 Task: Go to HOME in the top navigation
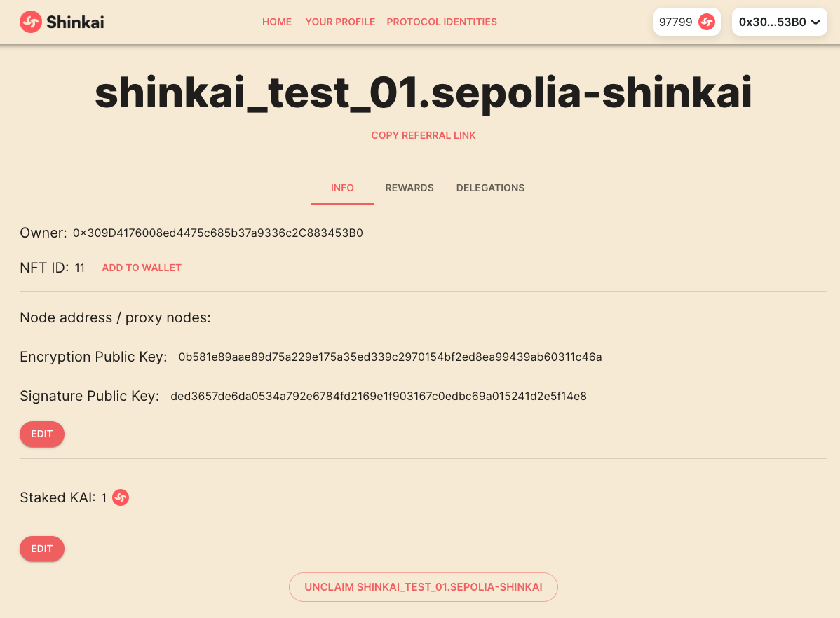(277, 22)
